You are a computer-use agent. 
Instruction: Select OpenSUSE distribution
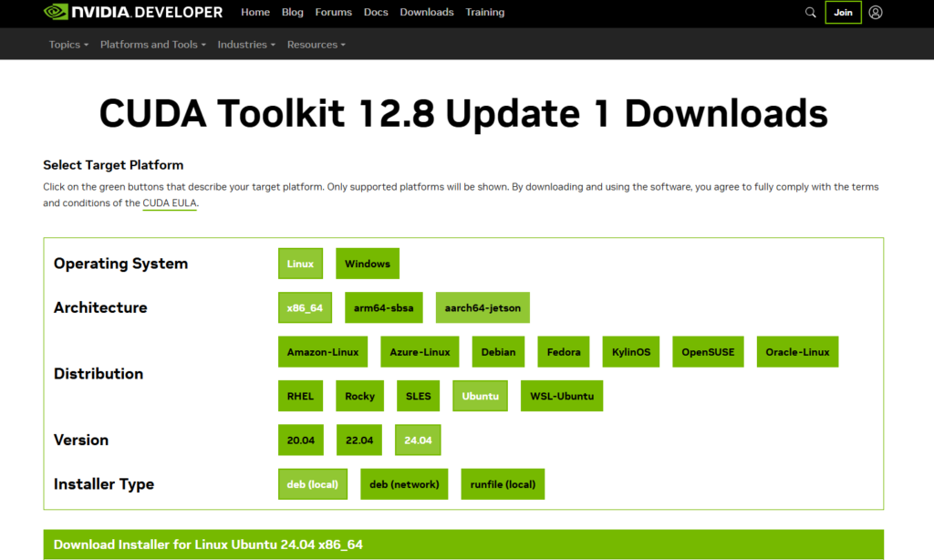tap(708, 351)
